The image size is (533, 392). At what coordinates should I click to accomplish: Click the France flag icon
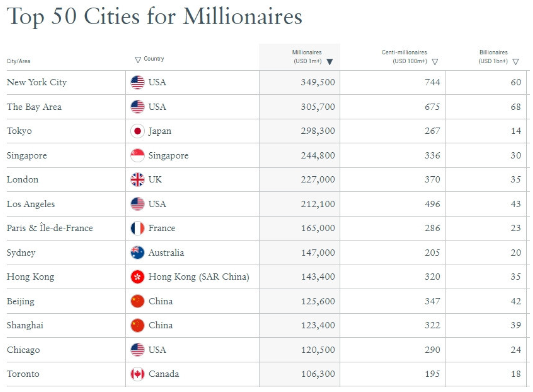(137, 228)
